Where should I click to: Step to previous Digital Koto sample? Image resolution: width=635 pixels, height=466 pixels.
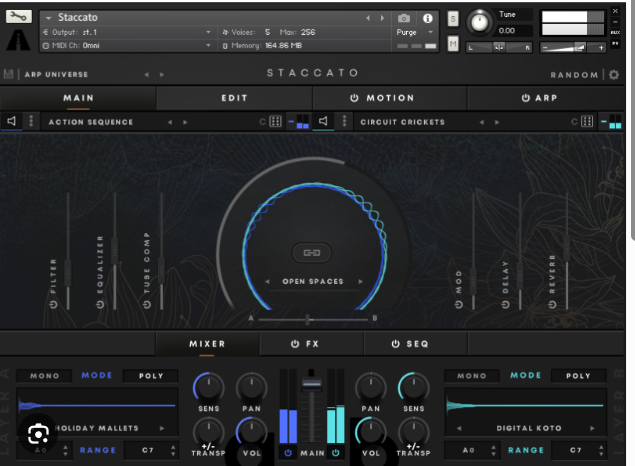click(x=459, y=428)
